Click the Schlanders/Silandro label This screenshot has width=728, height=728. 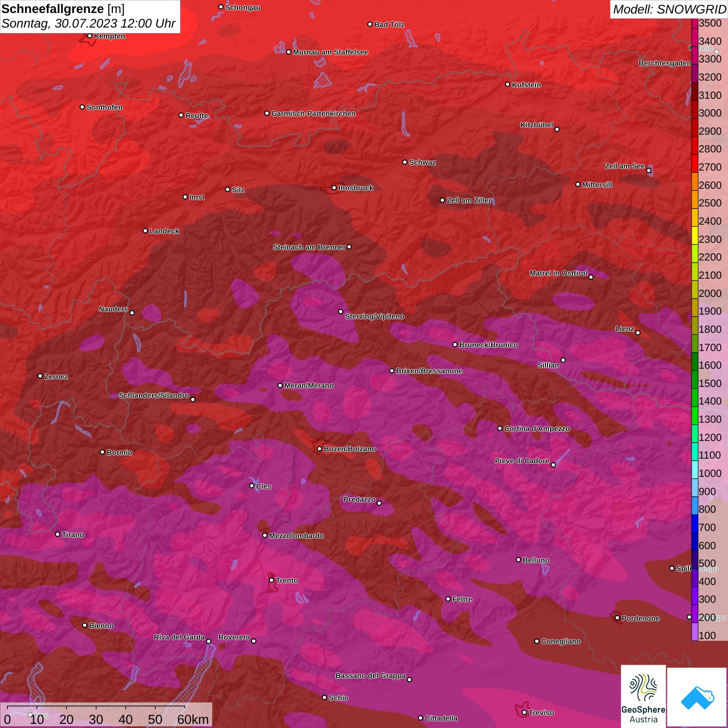pyautogui.click(x=154, y=395)
